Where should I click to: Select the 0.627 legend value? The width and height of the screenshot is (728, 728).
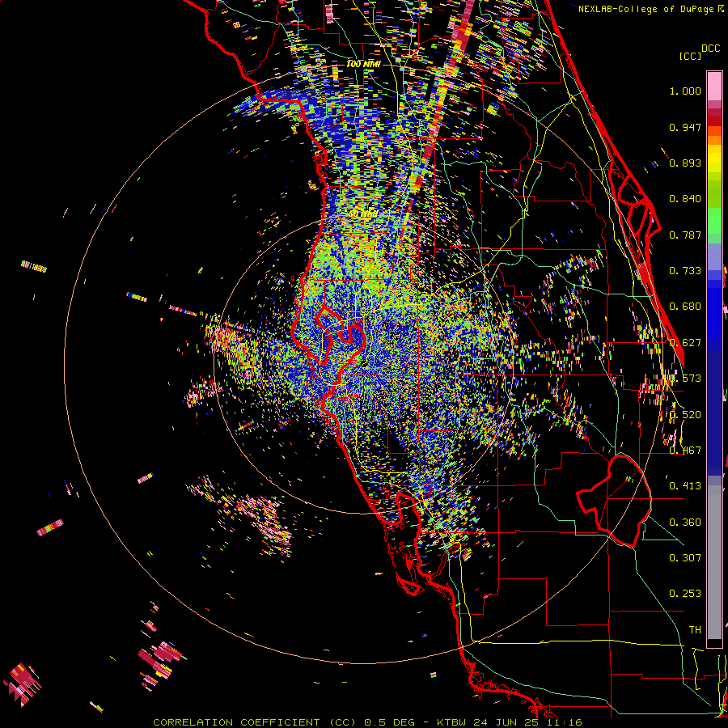click(x=685, y=343)
